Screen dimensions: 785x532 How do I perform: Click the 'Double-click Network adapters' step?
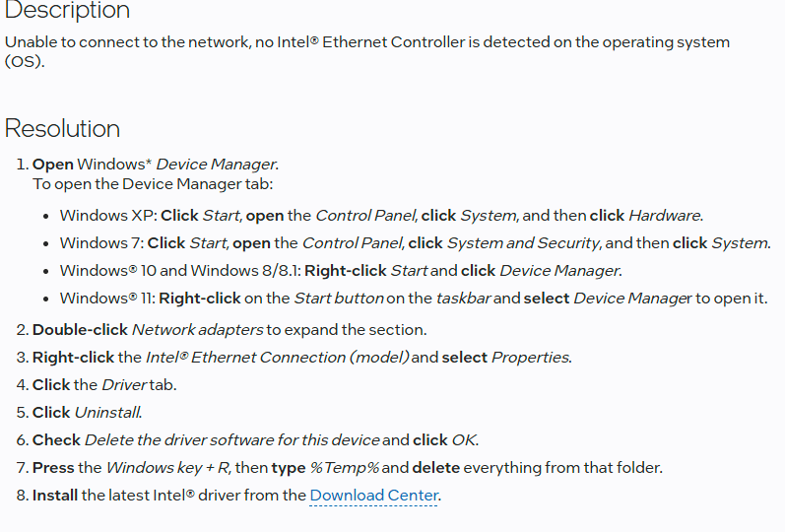[x=229, y=330]
